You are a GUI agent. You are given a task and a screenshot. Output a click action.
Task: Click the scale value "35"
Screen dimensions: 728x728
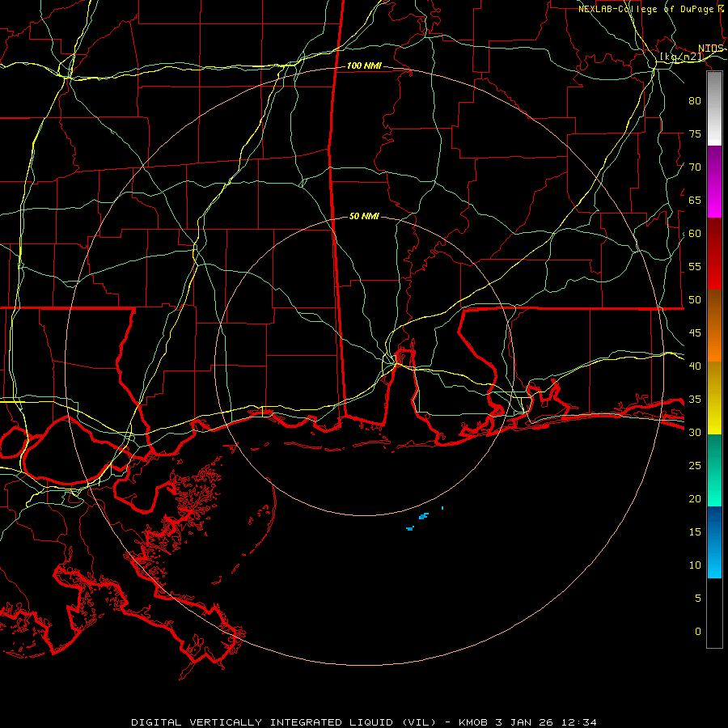coord(695,400)
